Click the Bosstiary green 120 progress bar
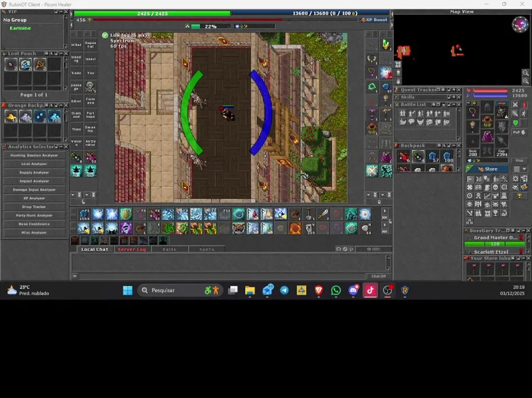Image resolution: width=532 pixels, height=398 pixels. click(x=495, y=244)
